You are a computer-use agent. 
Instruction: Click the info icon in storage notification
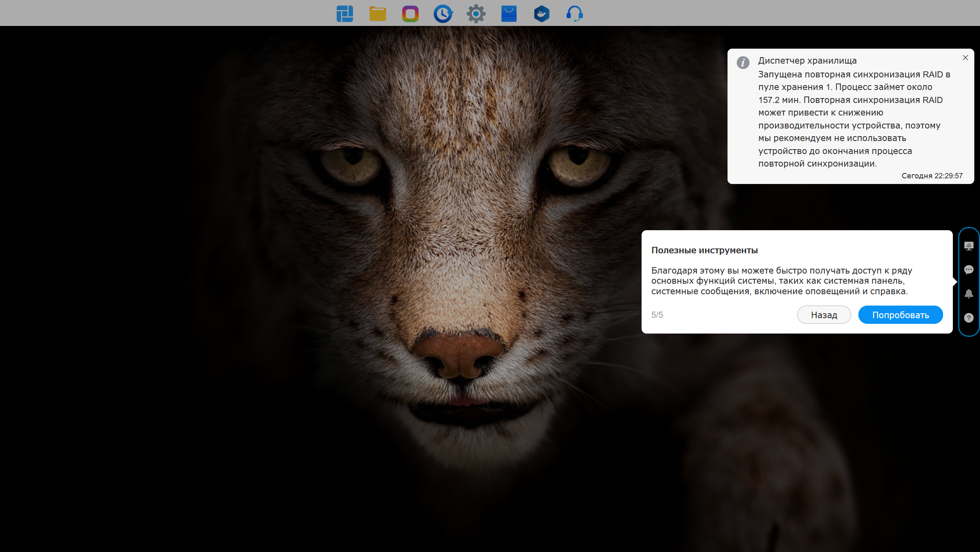[x=742, y=63]
